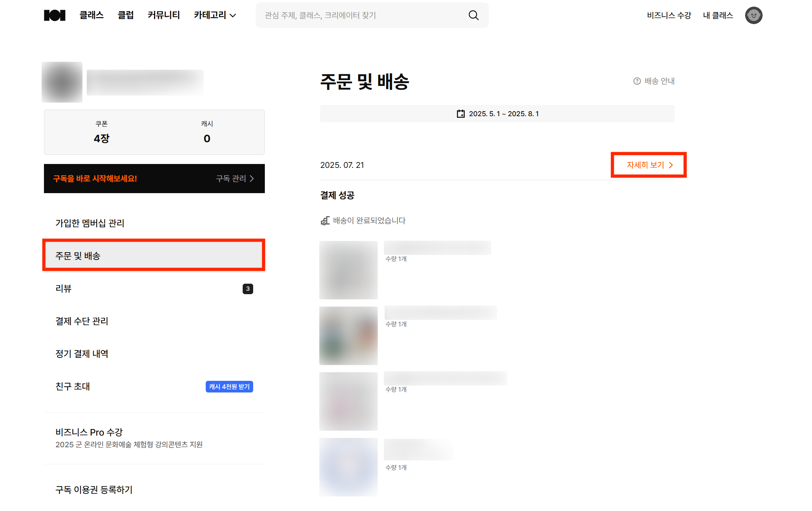
Task: Click the delivery completed cart icon
Action: pyautogui.click(x=325, y=221)
